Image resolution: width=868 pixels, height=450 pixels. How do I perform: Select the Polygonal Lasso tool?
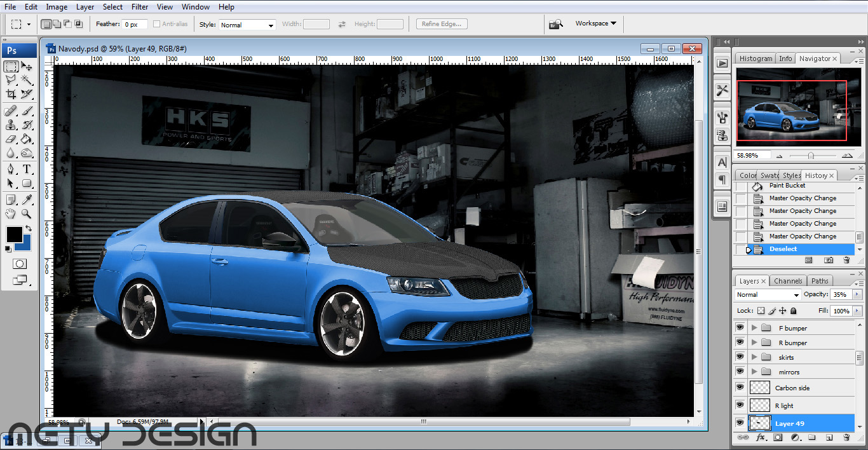[x=11, y=80]
